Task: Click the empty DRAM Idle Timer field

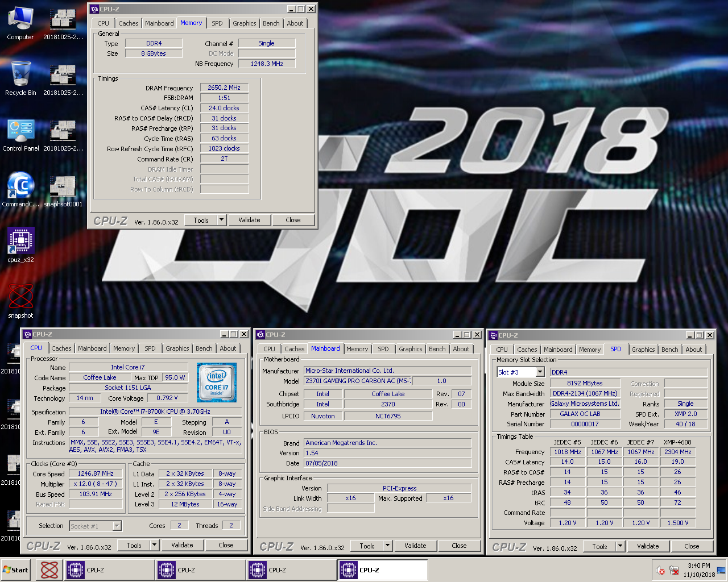Action: tap(224, 169)
